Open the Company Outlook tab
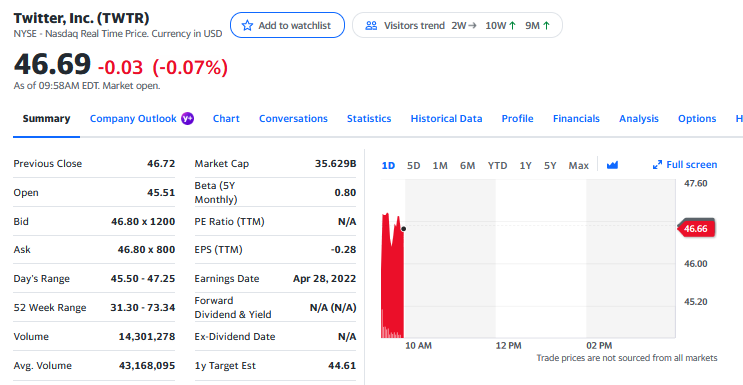 click(x=133, y=119)
